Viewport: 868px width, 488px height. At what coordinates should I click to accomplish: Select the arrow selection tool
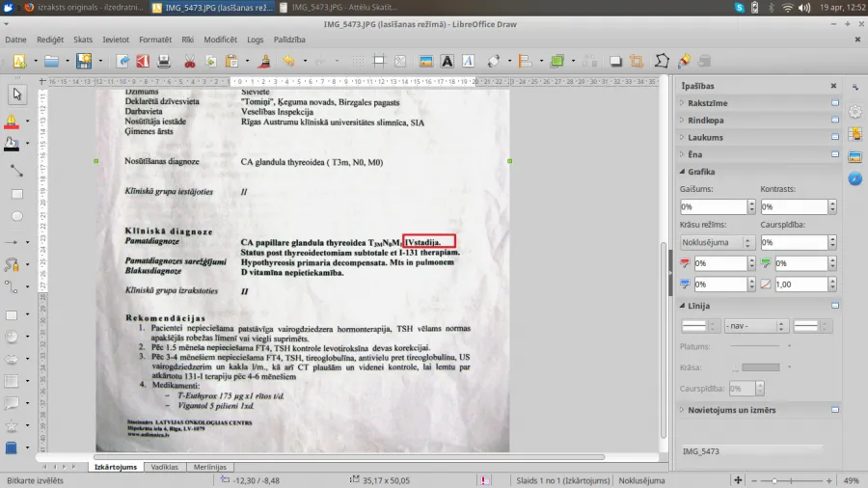pyautogui.click(x=17, y=95)
